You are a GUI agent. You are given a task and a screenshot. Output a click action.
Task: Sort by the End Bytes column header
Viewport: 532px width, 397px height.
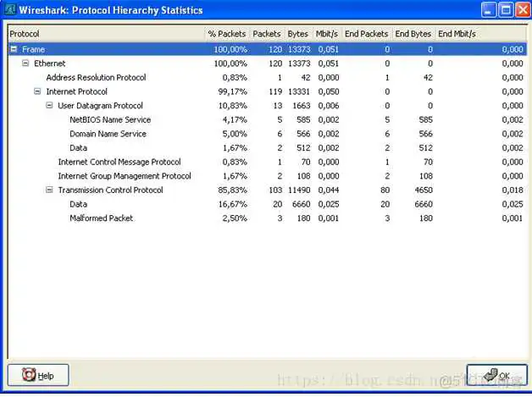point(413,34)
